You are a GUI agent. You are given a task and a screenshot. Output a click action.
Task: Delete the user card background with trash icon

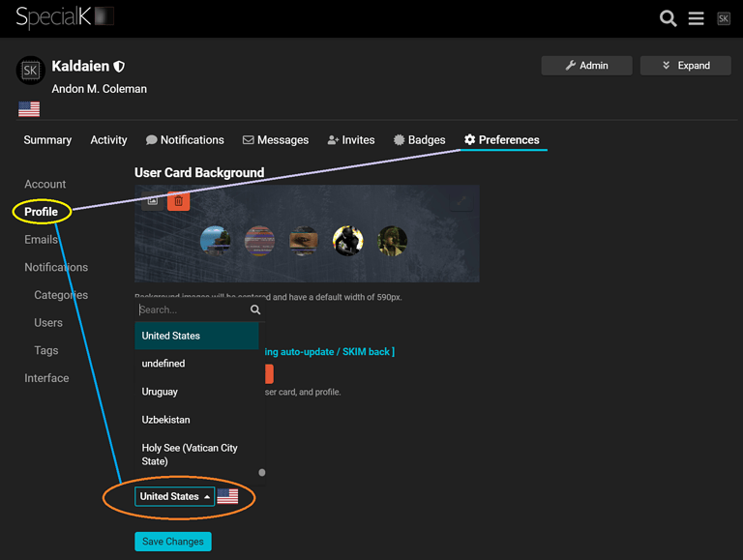[x=178, y=200]
